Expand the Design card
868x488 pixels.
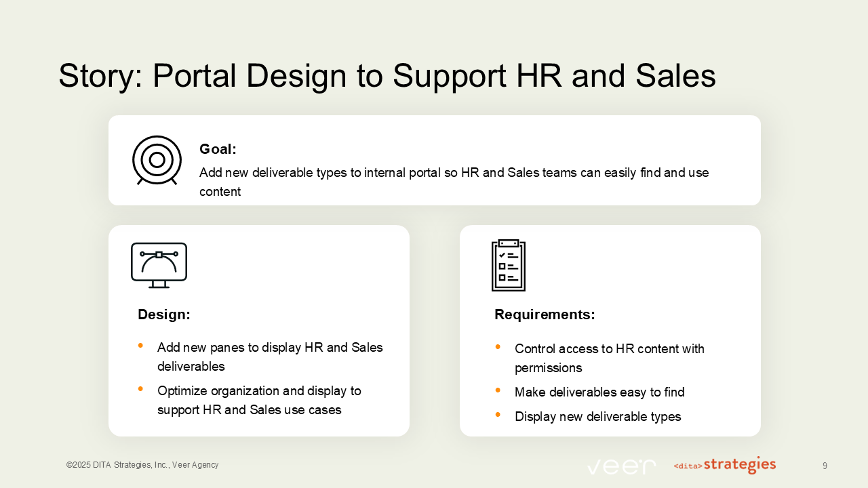pyautogui.click(x=259, y=330)
